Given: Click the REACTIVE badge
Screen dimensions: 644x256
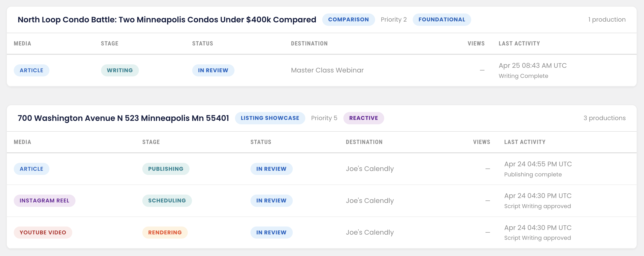Looking at the screenshot, I should (x=363, y=118).
